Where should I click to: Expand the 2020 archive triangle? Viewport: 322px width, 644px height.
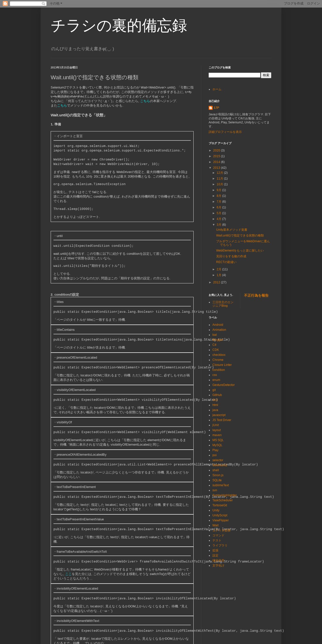[210, 150]
